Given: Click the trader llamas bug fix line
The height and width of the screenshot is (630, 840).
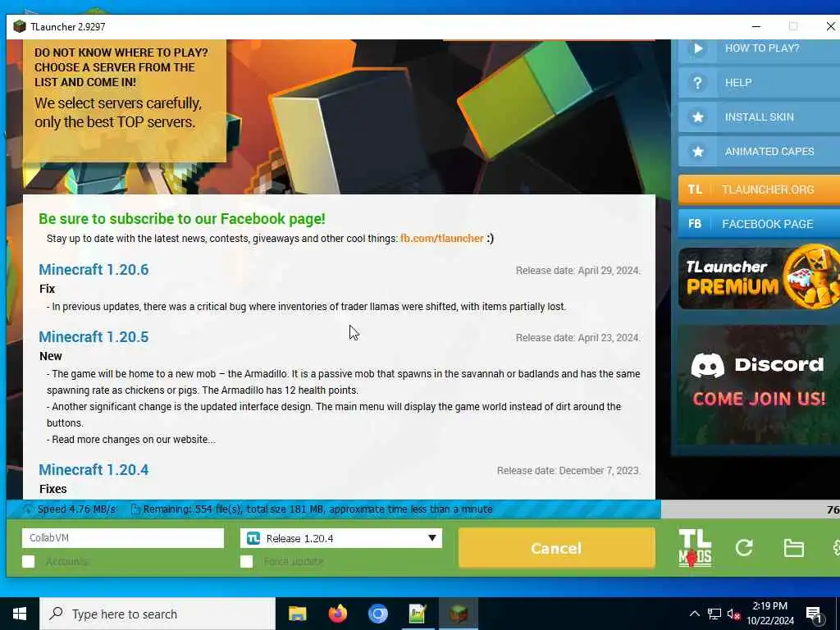Looking at the screenshot, I should (x=307, y=307).
